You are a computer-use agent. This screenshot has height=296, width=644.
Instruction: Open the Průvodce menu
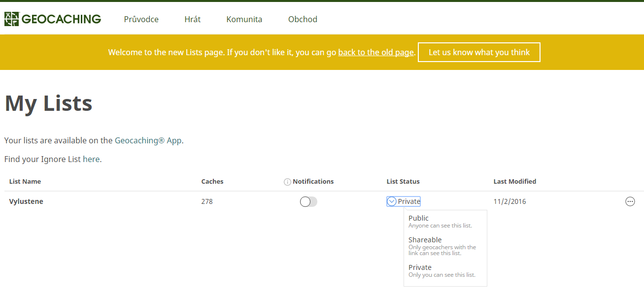click(x=141, y=19)
